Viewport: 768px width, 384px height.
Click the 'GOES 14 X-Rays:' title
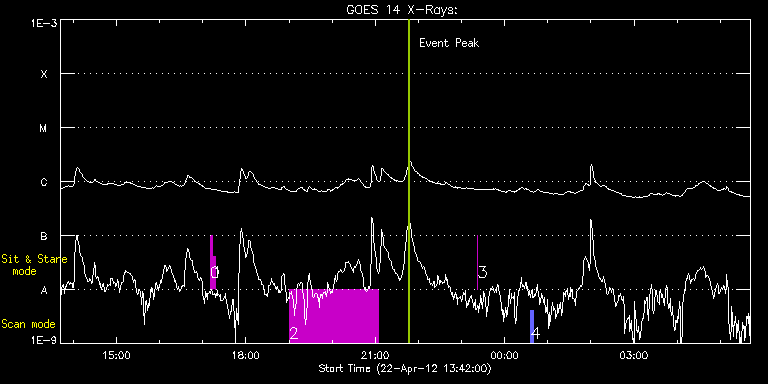tap(401, 10)
